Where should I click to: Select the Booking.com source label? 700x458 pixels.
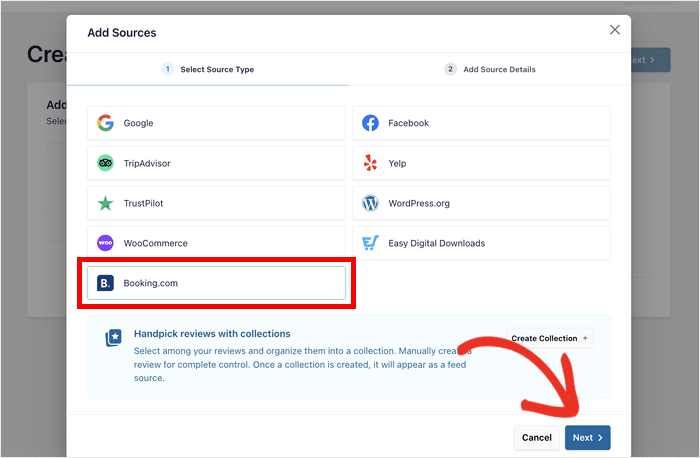coord(150,283)
